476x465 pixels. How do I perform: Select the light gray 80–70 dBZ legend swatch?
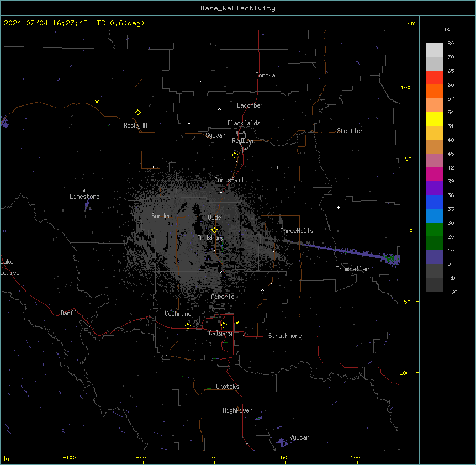click(x=434, y=50)
